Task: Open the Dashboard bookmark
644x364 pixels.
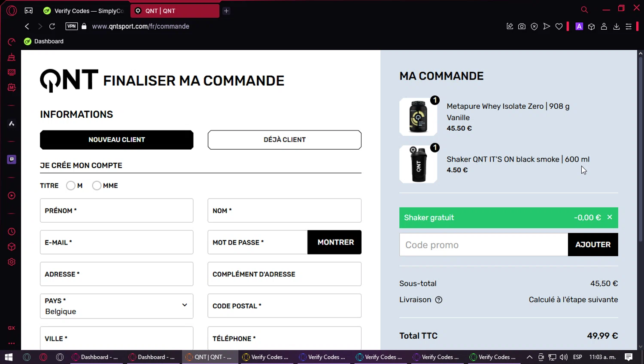Action: coord(44,41)
